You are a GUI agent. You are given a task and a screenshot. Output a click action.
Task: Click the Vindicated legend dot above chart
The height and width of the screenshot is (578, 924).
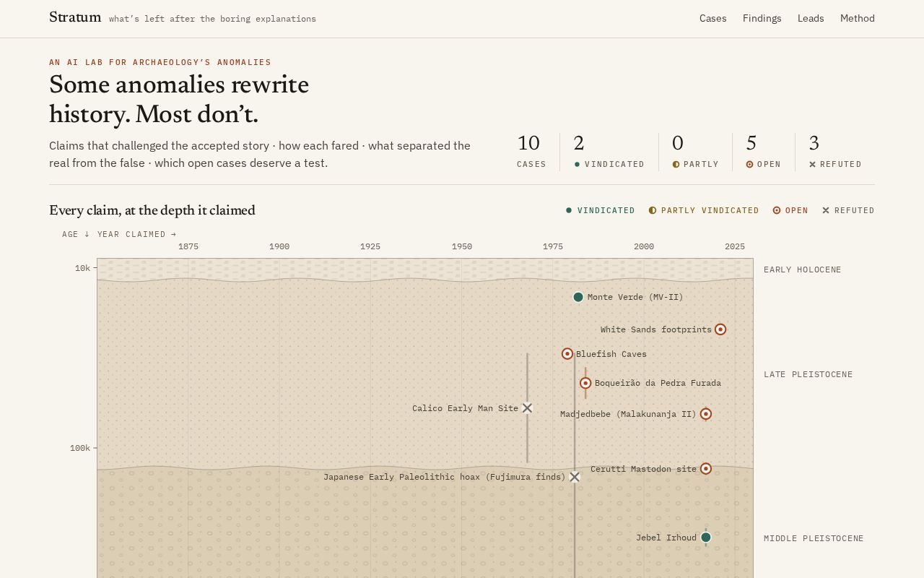click(x=569, y=210)
